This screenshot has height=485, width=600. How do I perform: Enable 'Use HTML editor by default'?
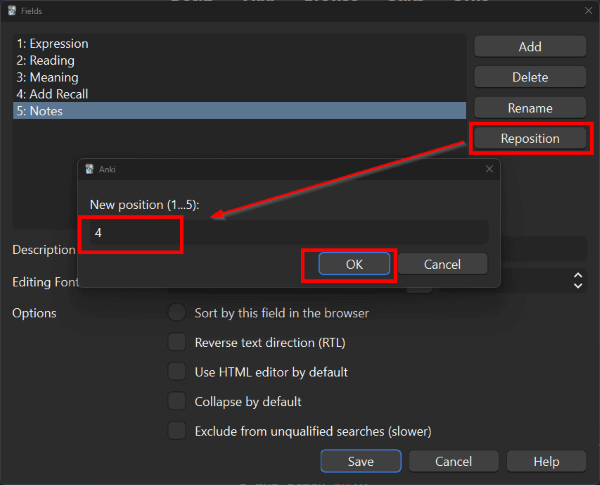click(x=177, y=372)
